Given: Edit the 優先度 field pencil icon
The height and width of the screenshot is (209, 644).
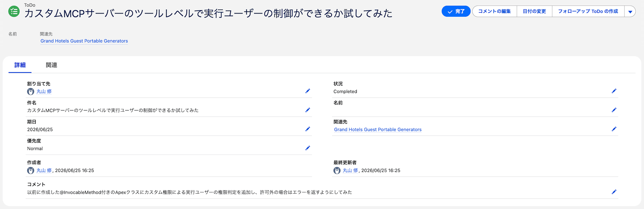Looking at the screenshot, I should tap(308, 148).
